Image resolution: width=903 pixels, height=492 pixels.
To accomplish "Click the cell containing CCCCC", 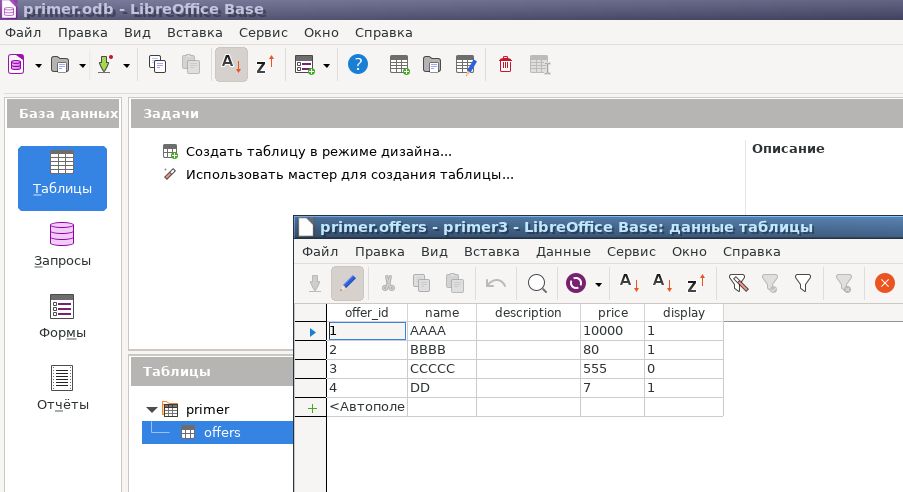I will coord(442,369).
